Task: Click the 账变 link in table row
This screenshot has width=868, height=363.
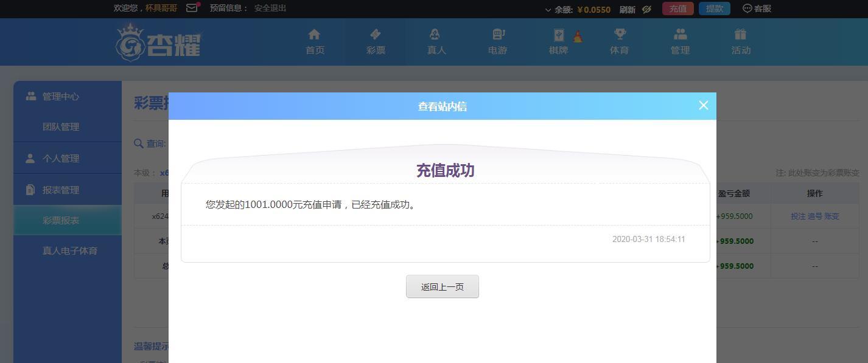Action: (831, 216)
